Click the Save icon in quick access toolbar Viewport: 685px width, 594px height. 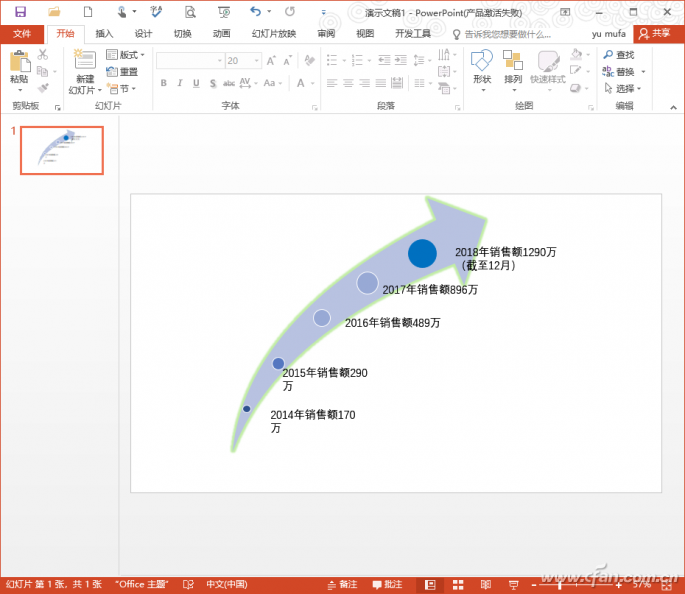[x=20, y=12]
